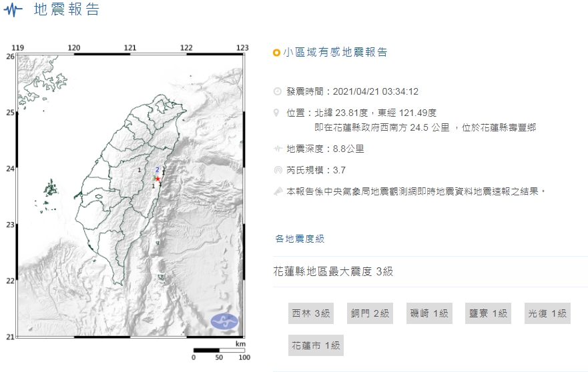The width and height of the screenshot is (588, 372).
Task: Click the location pin icon beside 位置
Action: 277,113
